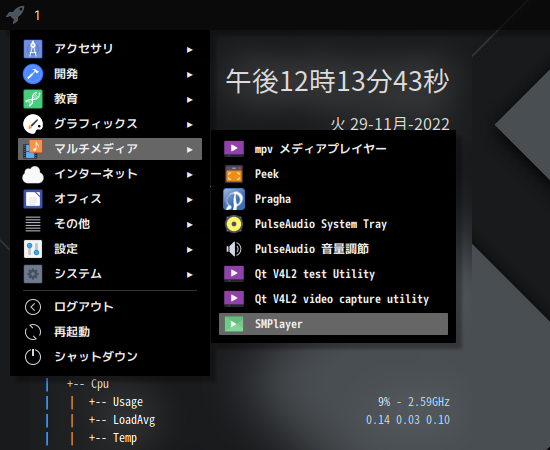Screen dimensions: 550x450
Task: Click the Peek screen recorder icon
Action: point(234,174)
